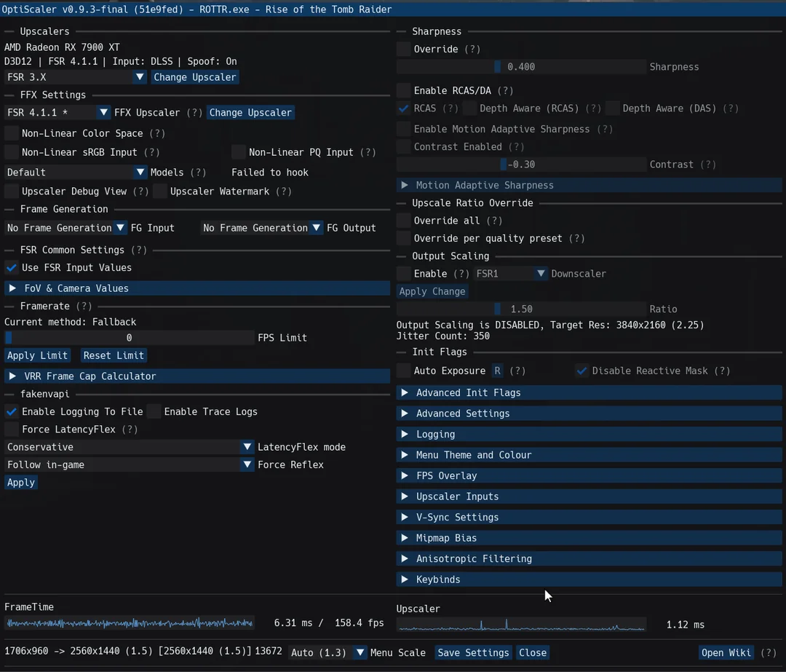The height and width of the screenshot is (672, 786).
Task: Expand Motion Adaptive Sharpness section
Action: pos(589,185)
